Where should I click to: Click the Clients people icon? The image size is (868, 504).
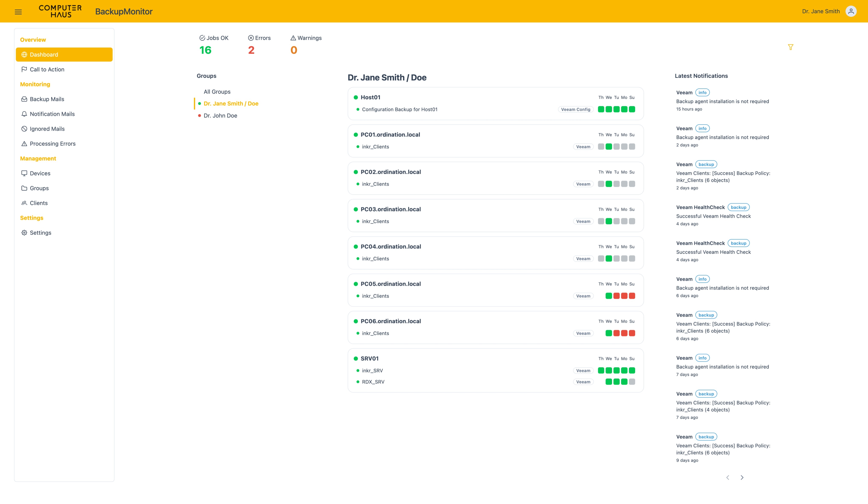24,203
